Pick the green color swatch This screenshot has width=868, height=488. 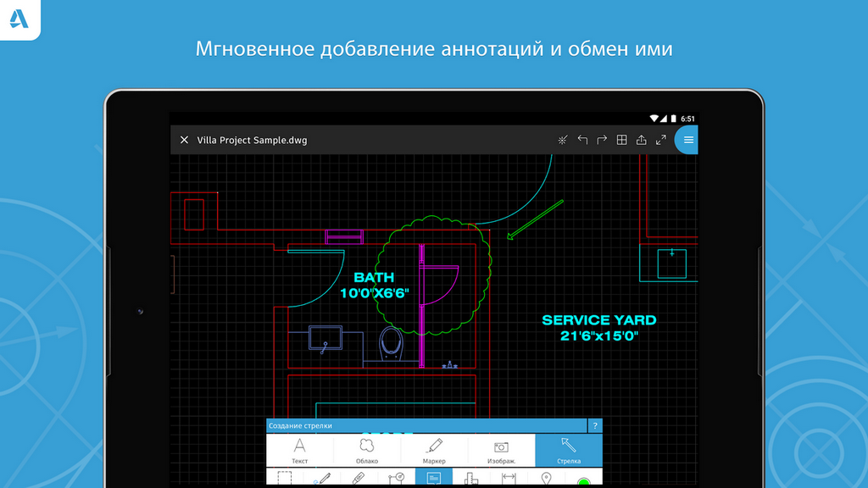585,481
